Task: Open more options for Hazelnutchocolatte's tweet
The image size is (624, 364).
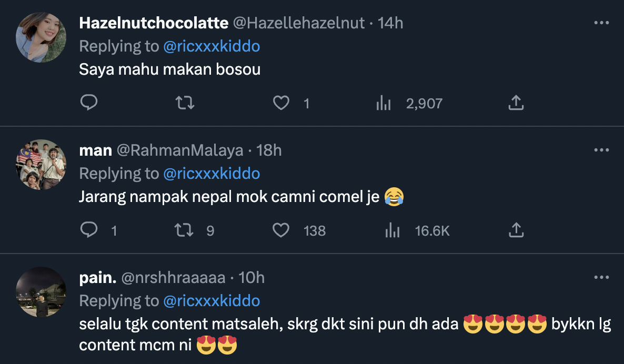Action: coord(601,23)
